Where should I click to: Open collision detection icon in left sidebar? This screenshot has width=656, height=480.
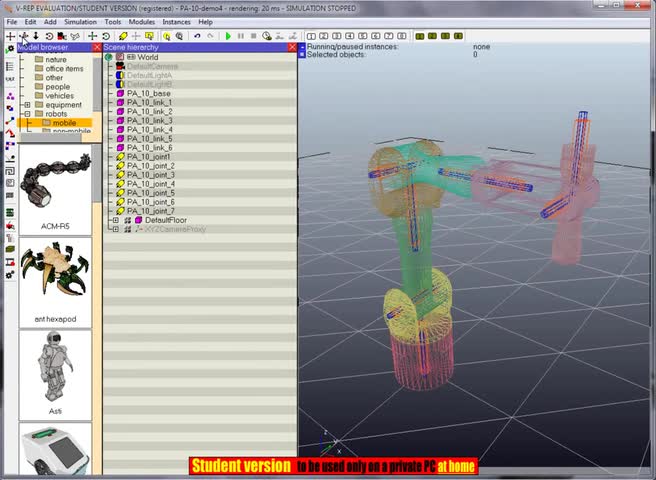click(10, 108)
